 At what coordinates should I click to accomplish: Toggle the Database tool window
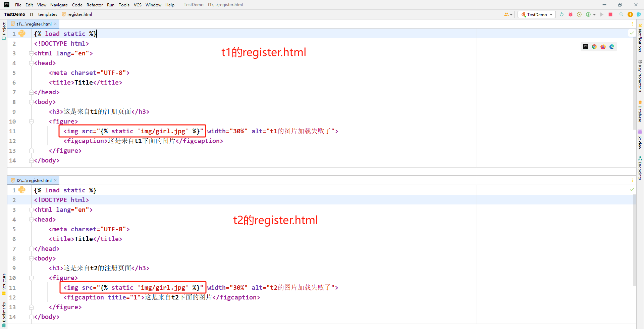(640, 111)
